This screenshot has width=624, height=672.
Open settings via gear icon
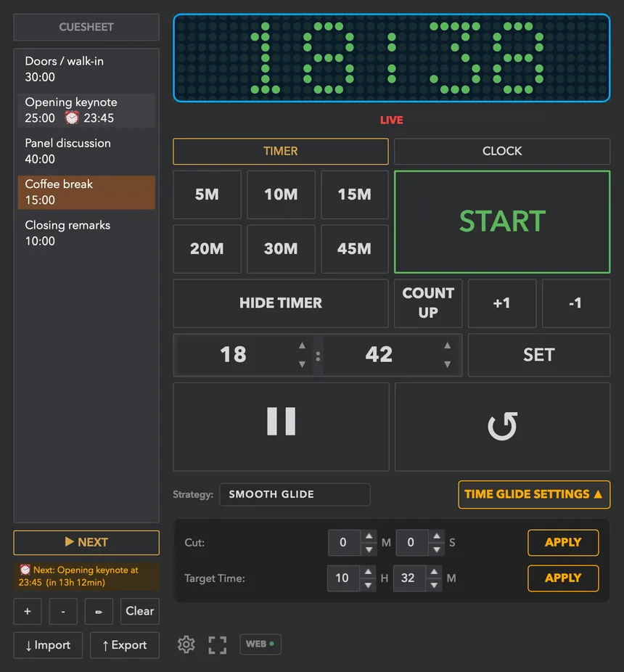pos(186,644)
